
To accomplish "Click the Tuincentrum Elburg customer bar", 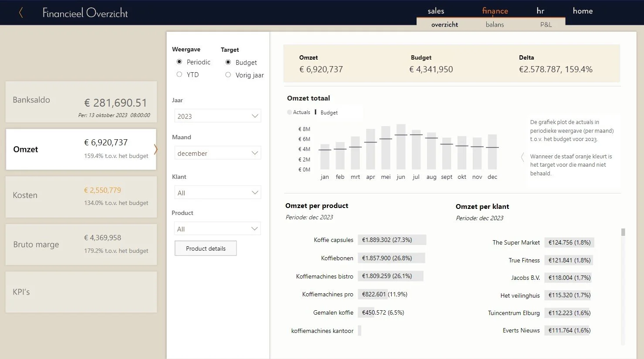I will (x=567, y=313).
